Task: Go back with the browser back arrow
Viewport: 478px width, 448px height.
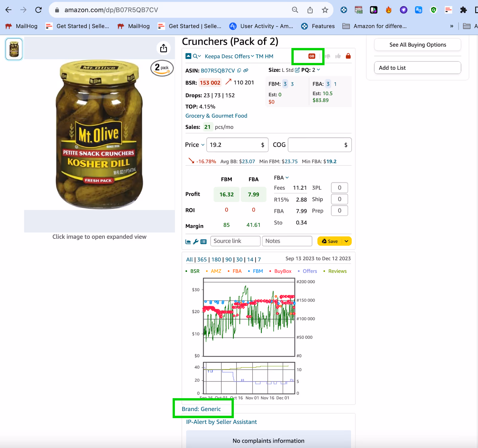Action: pyautogui.click(x=8, y=10)
